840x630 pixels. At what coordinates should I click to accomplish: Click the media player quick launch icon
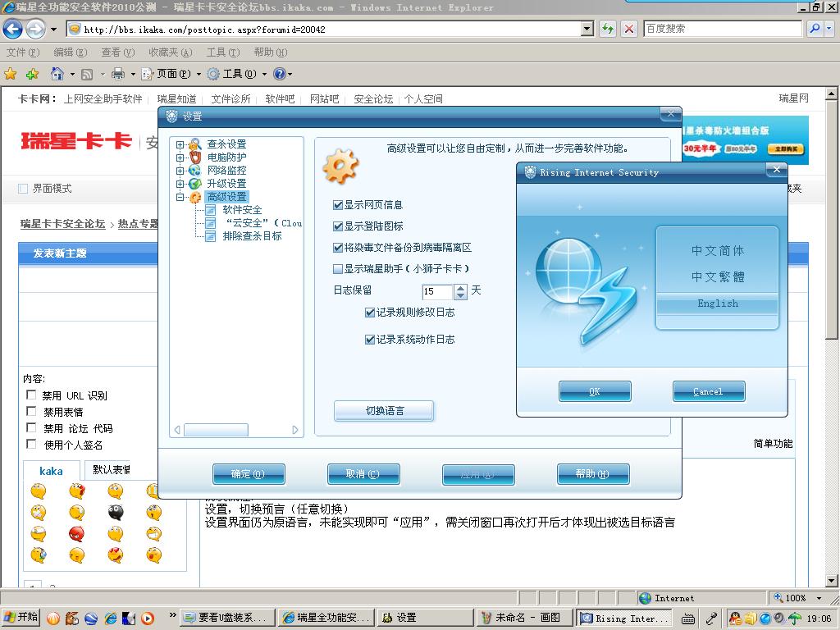tap(148, 618)
